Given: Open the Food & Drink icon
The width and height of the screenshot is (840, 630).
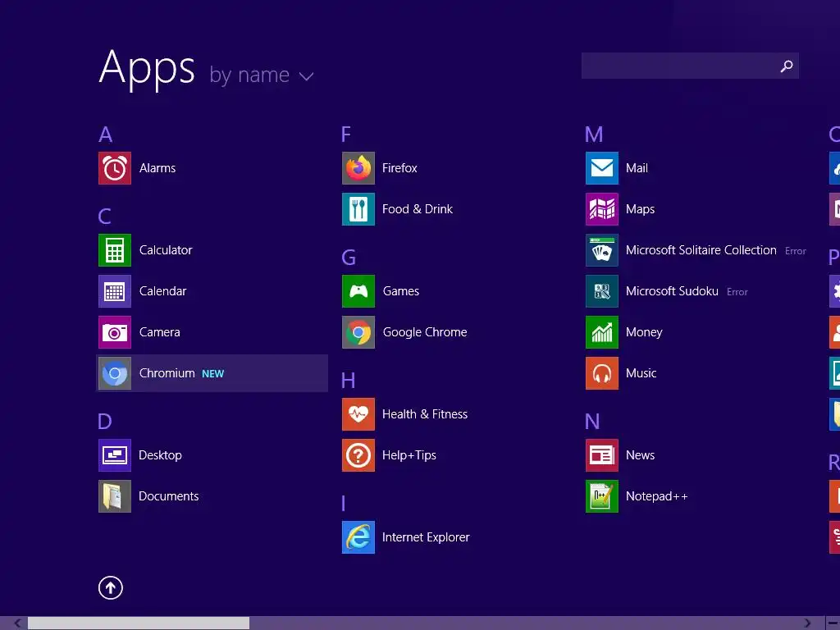Looking at the screenshot, I should click(358, 209).
